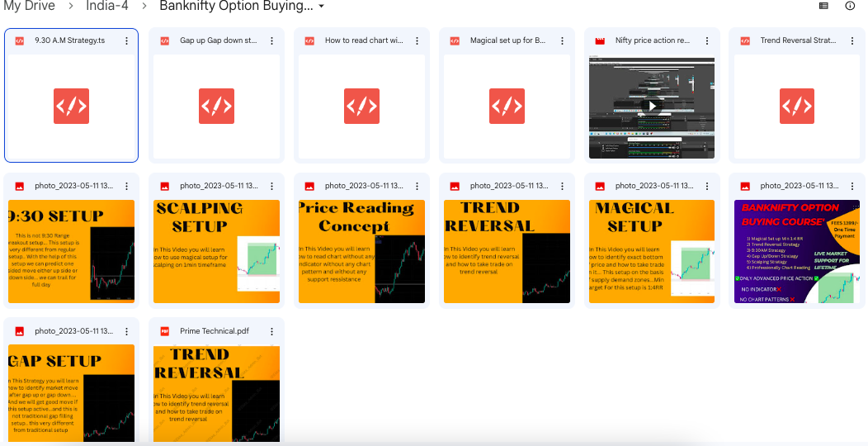Open the SCALPING SETUP image thumbnail
Screen dimensions: 868x446
click(x=216, y=251)
